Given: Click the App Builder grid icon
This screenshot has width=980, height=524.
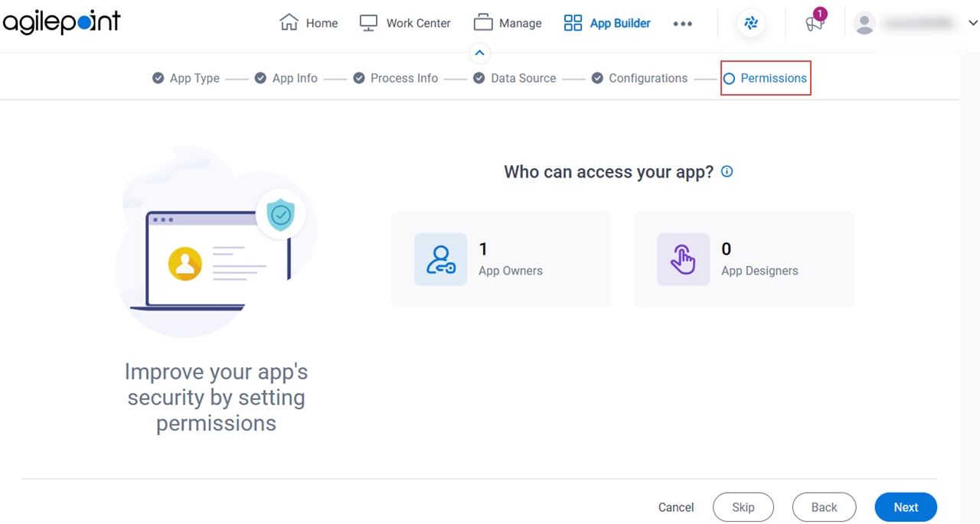Looking at the screenshot, I should [573, 23].
